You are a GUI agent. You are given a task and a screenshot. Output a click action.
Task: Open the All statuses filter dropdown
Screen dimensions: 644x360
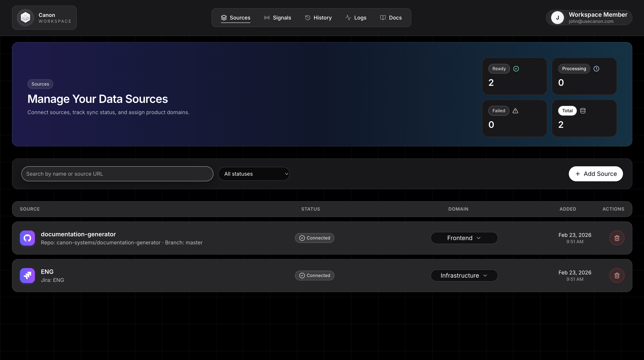254,174
